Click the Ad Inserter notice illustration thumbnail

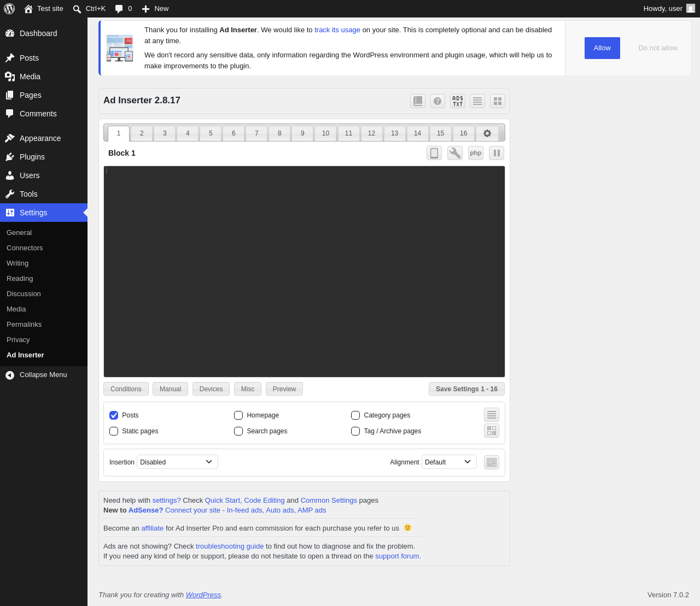coord(120,48)
